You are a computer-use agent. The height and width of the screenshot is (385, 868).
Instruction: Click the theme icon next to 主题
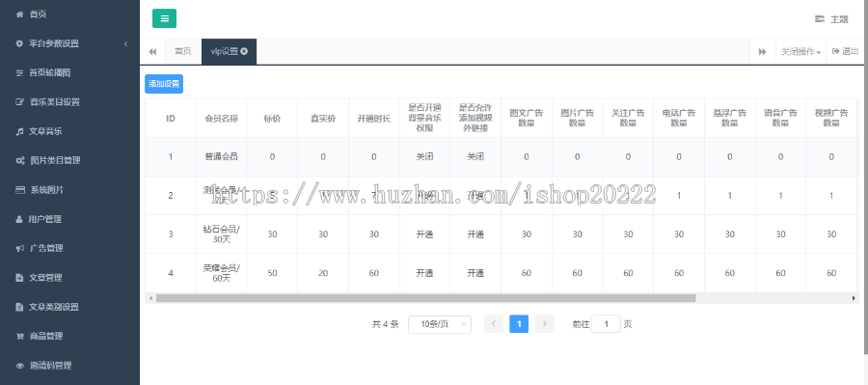[819, 19]
